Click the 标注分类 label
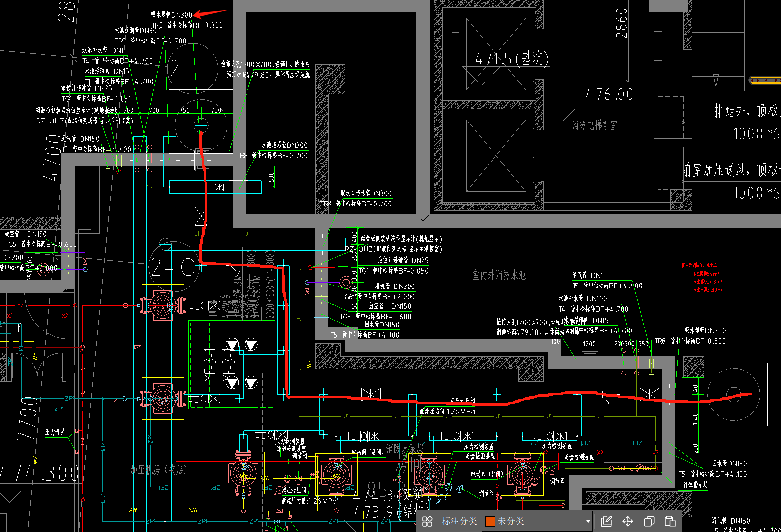 point(459,521)
